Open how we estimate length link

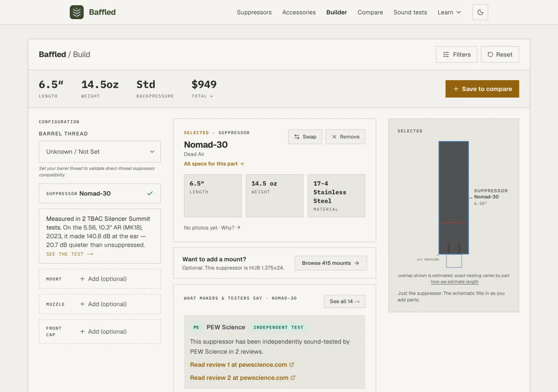454,282
